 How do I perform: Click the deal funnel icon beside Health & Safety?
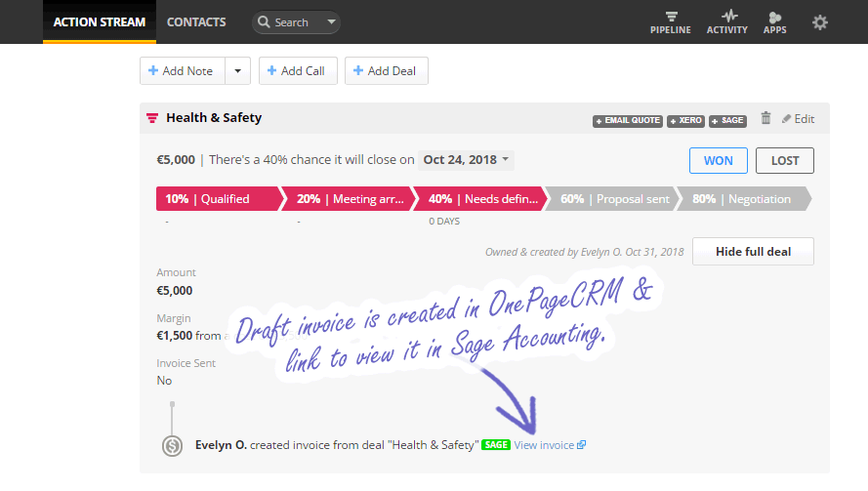point(152,118)
